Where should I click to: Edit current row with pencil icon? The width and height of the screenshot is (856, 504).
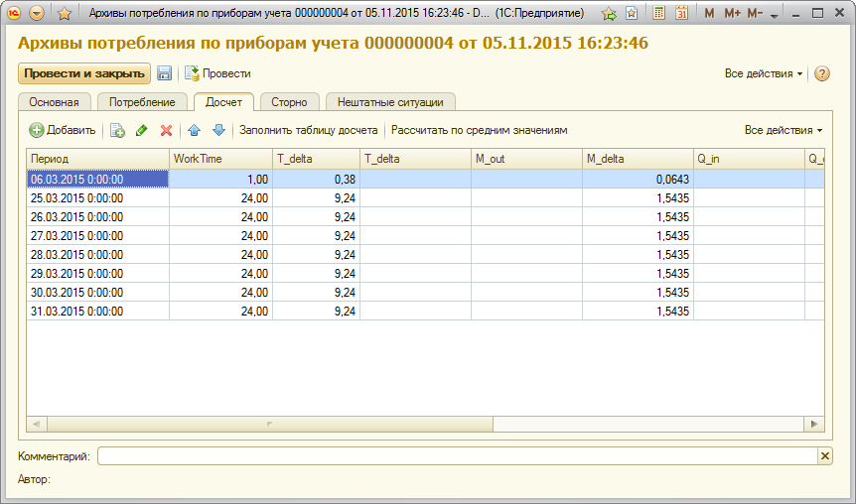142,130
